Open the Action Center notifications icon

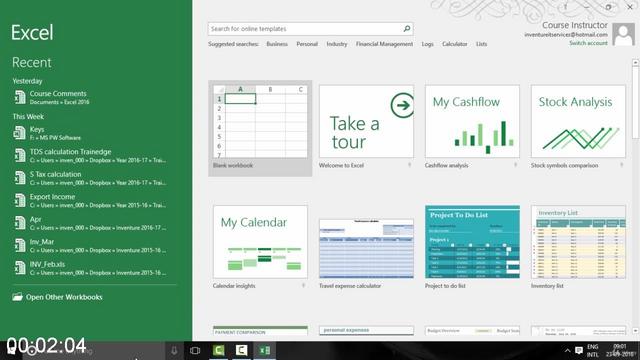(x=579, y=351)
